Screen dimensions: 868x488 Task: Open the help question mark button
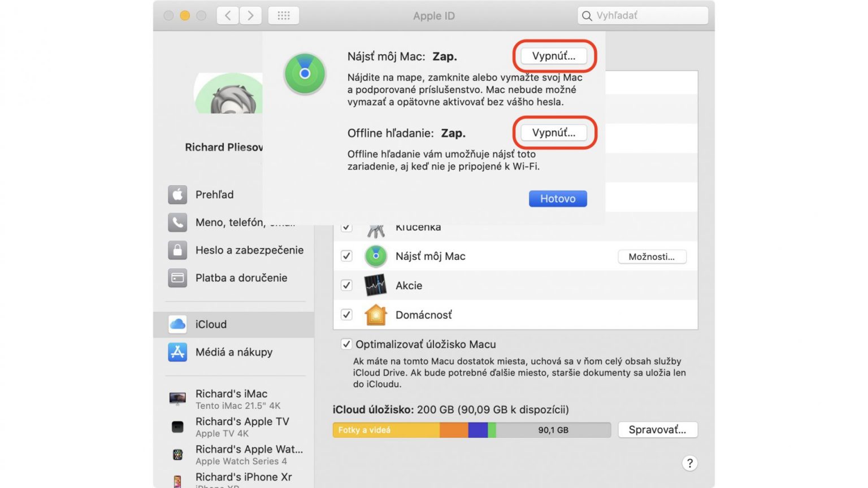pos(689,463)
